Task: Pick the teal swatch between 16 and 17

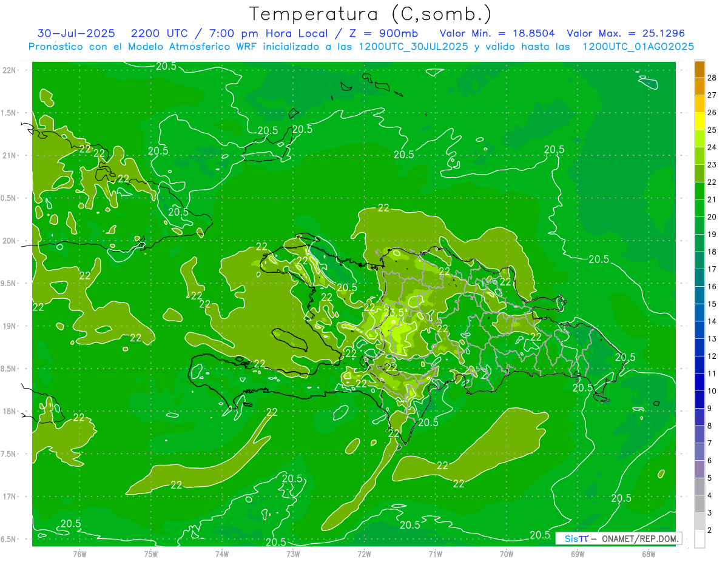Action: click(700, 278)
